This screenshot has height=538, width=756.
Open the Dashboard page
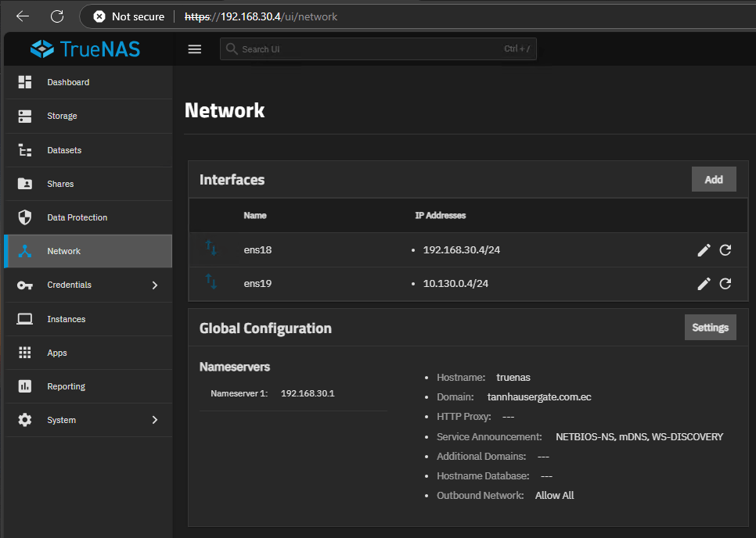point(68,82)
